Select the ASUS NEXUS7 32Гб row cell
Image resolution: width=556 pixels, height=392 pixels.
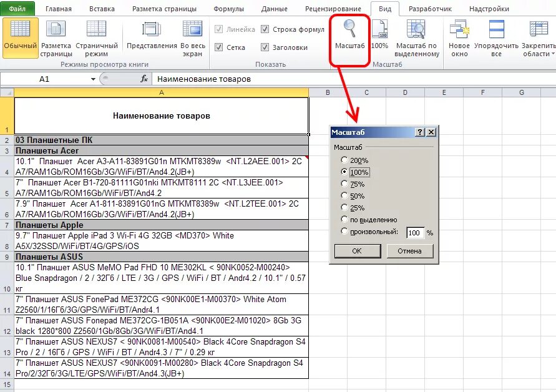click(x=162, y=368)
